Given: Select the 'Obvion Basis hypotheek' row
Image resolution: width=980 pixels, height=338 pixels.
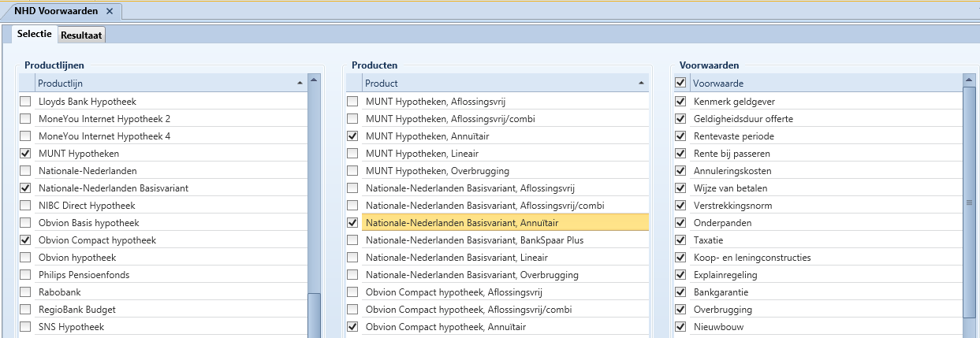Looking at the screenshot, I should pos(162,223).
